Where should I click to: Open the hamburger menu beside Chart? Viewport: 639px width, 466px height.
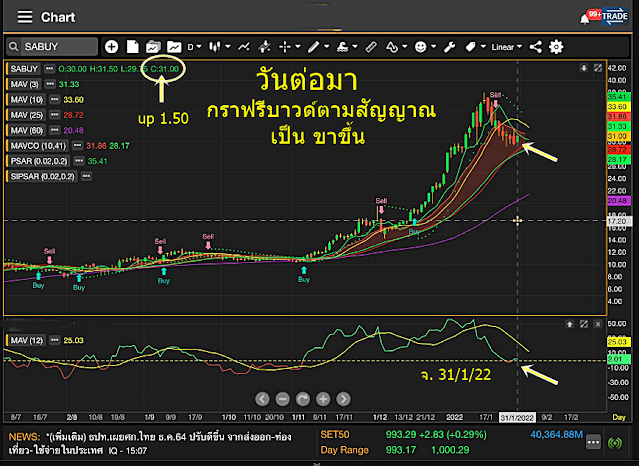point(25,17)
